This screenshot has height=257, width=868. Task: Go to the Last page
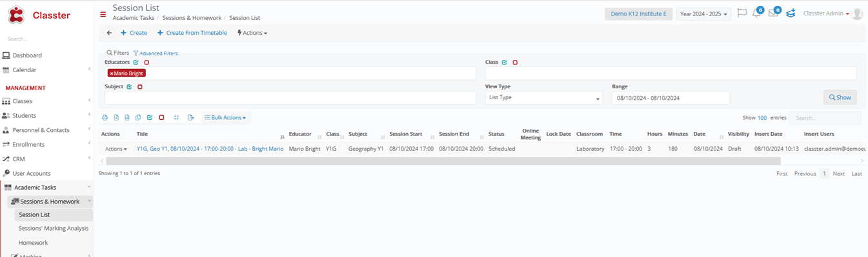point(856,174)
